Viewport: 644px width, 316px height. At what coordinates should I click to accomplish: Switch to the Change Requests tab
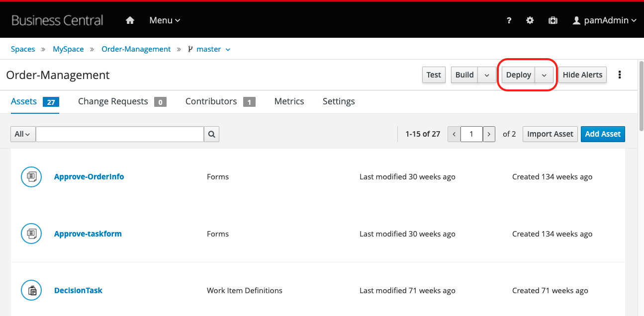[122, 101]
